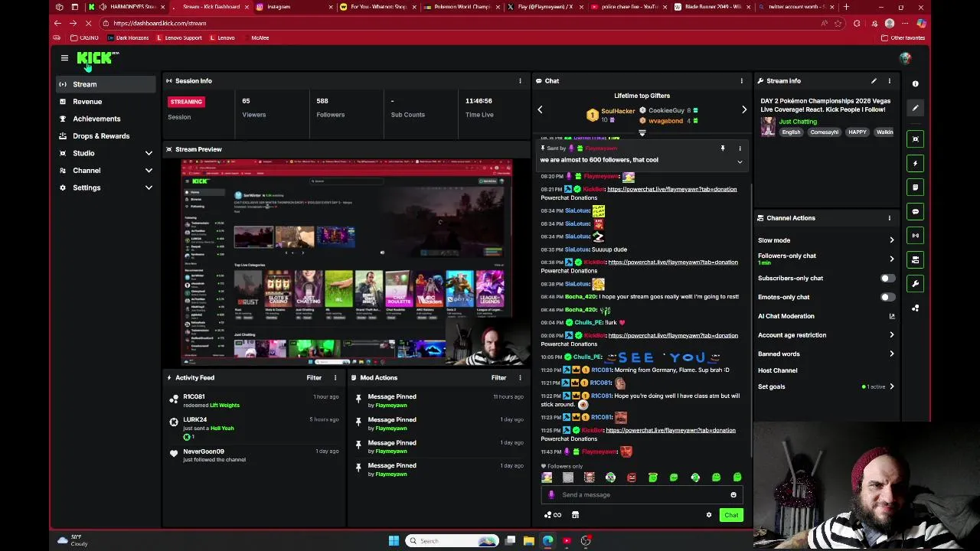Viewport: 980px width, 551px height.
Task: Click the HAPPY stream tag
Action: pos(857,132)
